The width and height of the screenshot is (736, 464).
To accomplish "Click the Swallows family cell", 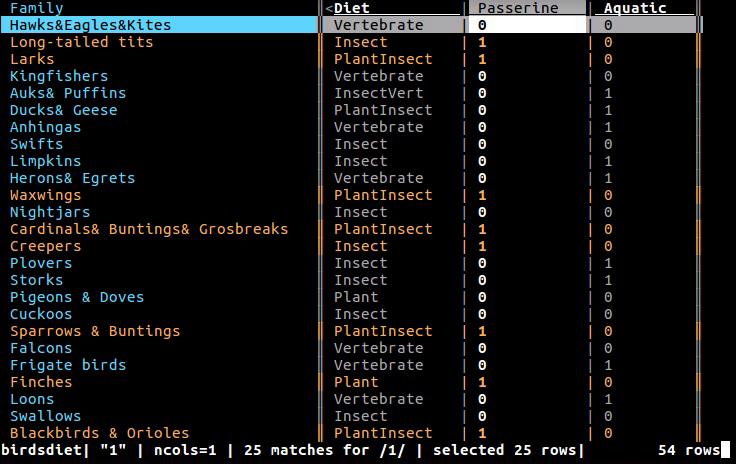I will (45, 416).
